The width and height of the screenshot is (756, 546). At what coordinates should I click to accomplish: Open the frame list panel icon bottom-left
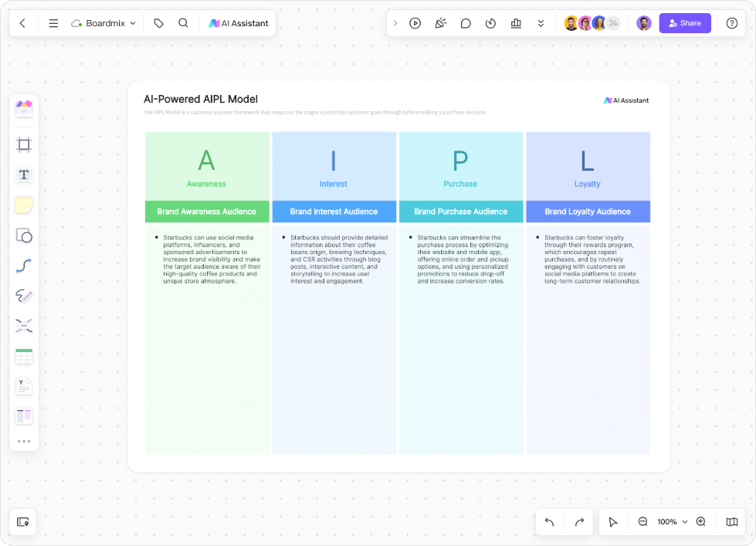[x=23, y=522]
